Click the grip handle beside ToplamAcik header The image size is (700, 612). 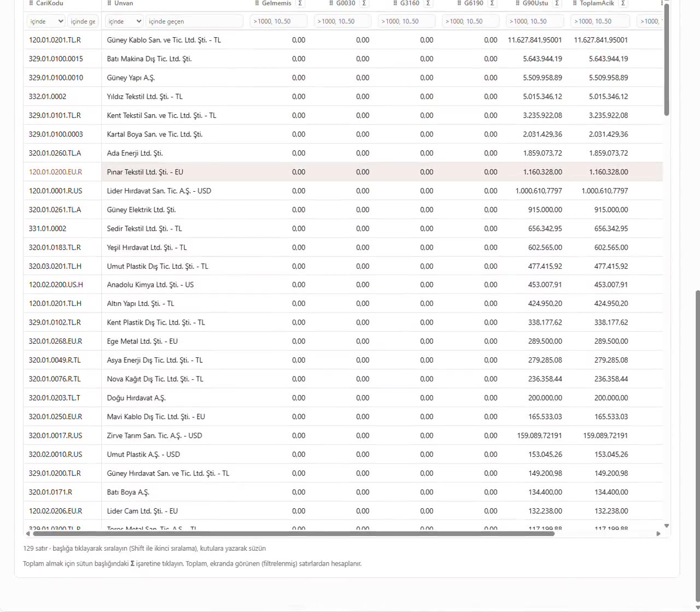[x=575, y=3]
